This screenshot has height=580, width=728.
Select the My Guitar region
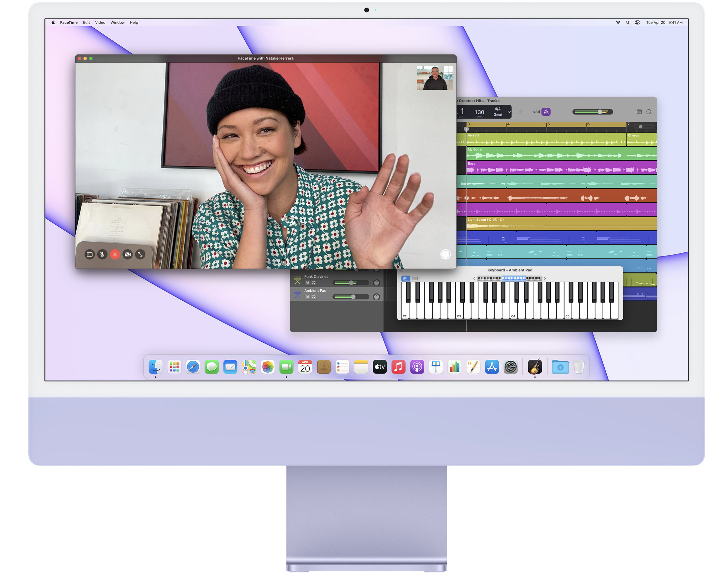pos(561,154)
